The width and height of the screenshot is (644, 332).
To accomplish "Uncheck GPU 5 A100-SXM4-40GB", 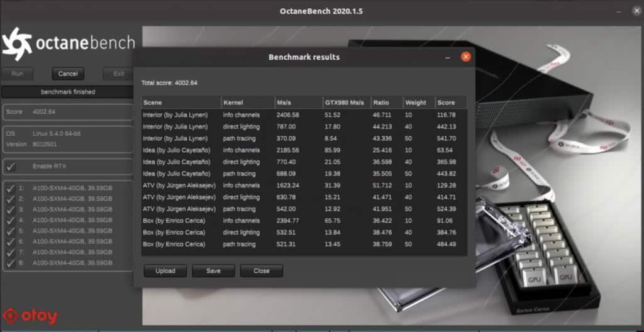I will point(11,231).
